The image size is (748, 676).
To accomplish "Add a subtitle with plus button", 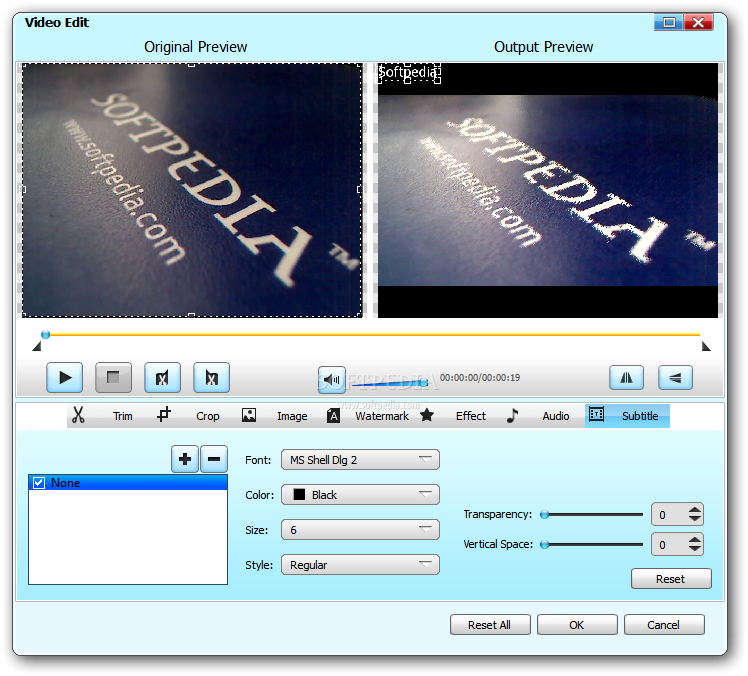I will (185, 459).
